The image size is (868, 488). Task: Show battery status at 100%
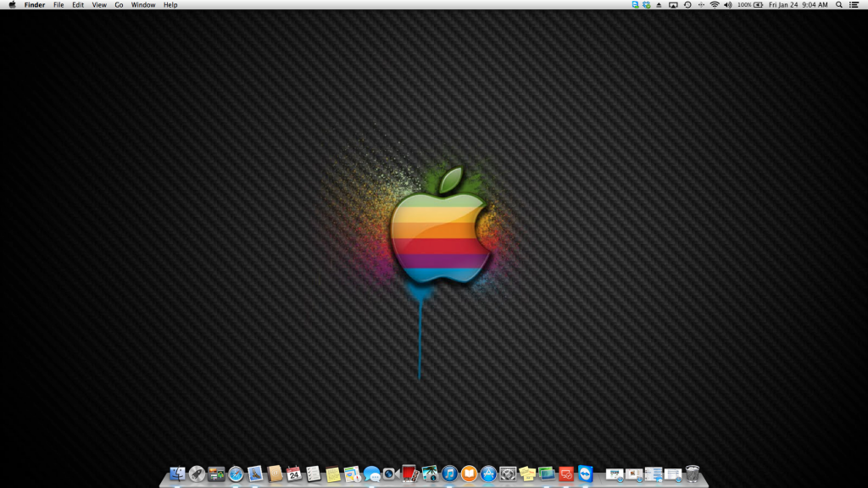tap(751, 4)
